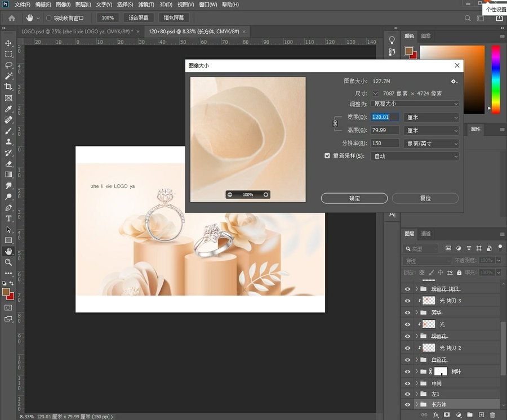
Task: Open the 重新采样 method dropdown showing 自动
Action: (415, 156)
